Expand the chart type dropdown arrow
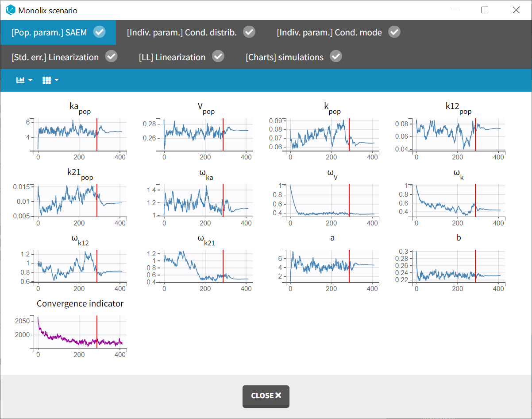Viewport: 532px width, 419px height. pyautogui.click(x=31, y=80)
